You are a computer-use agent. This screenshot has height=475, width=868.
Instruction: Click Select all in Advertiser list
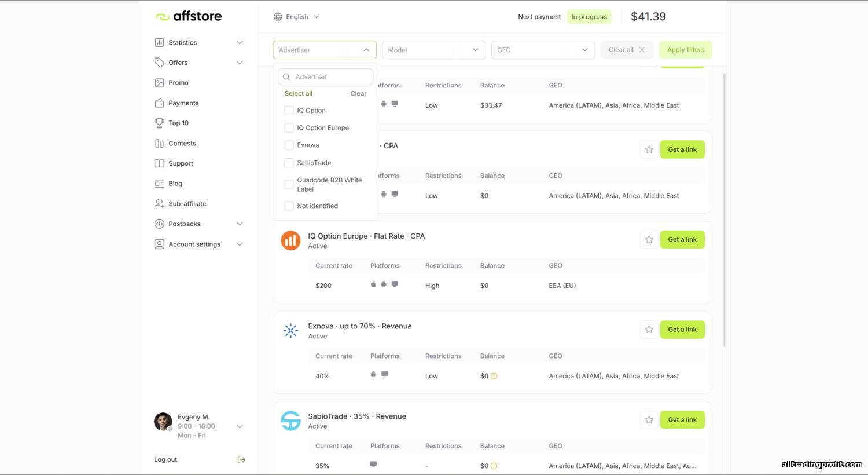(x=299, y=93)
